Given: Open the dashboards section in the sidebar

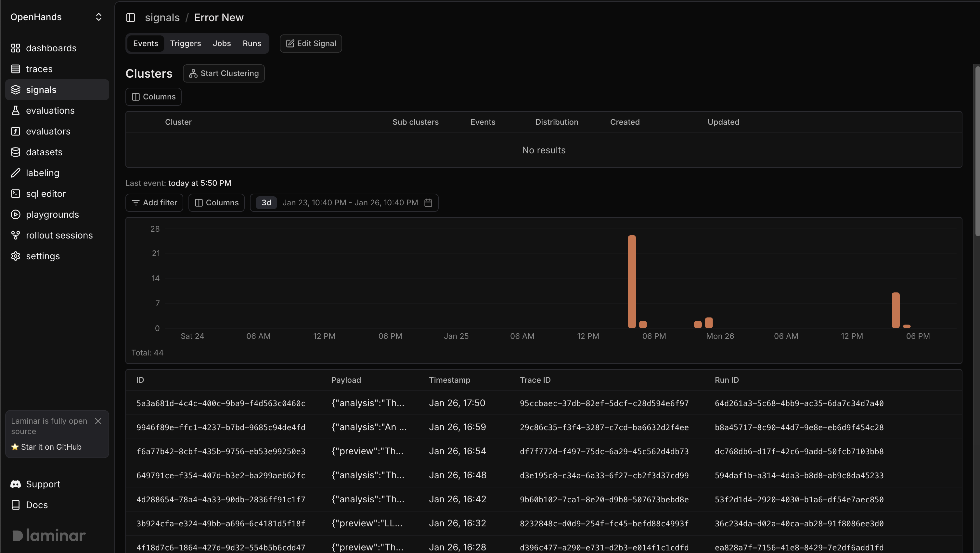Looking at the screenshot, I should point(51,48).
